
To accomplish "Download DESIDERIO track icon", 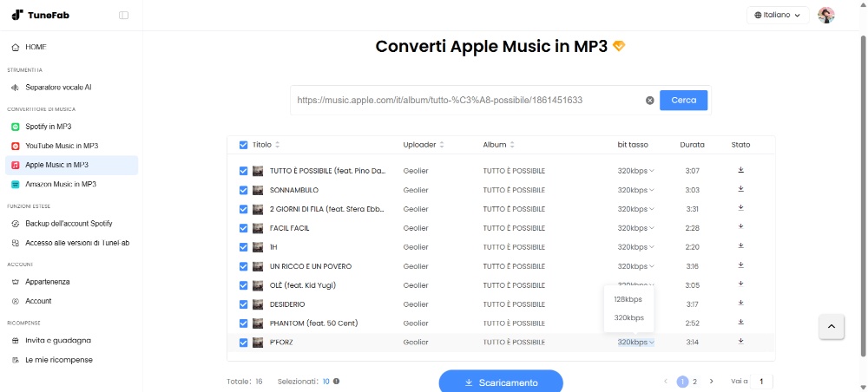I will click(740, 303).
